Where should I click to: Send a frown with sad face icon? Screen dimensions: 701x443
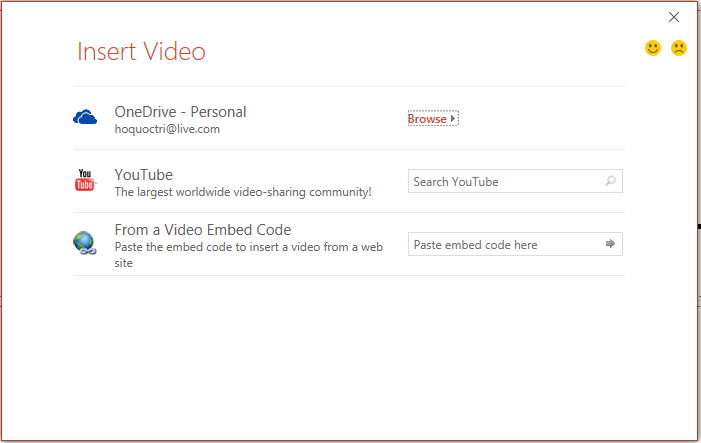tap(679, 48)
